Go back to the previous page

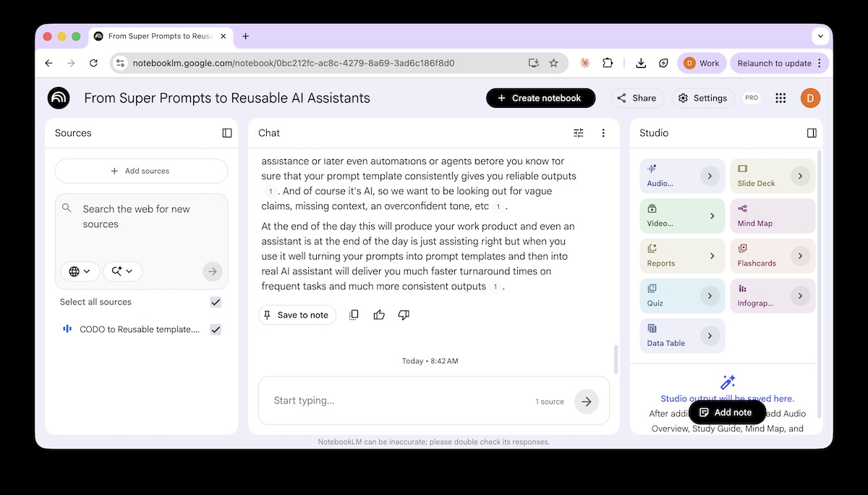48,63
